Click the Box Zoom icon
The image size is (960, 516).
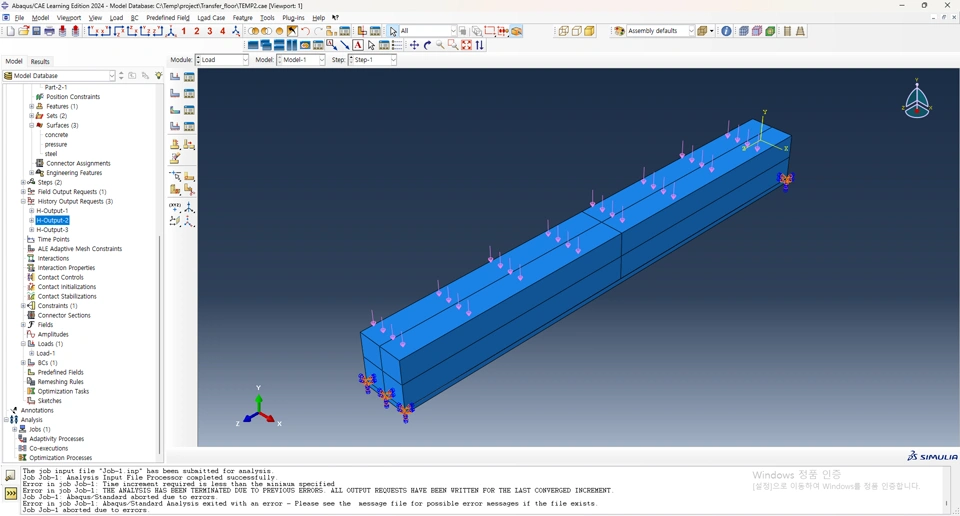click(453, 45)
